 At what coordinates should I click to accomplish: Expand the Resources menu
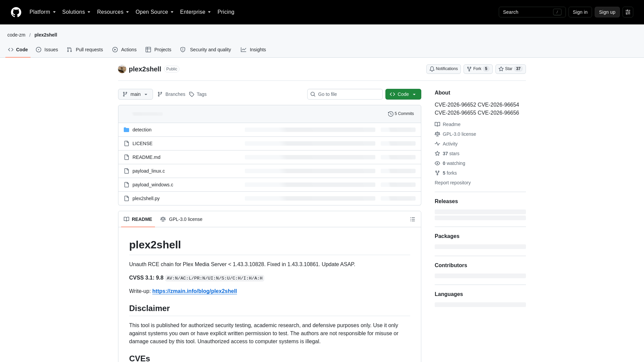[113, 12]
